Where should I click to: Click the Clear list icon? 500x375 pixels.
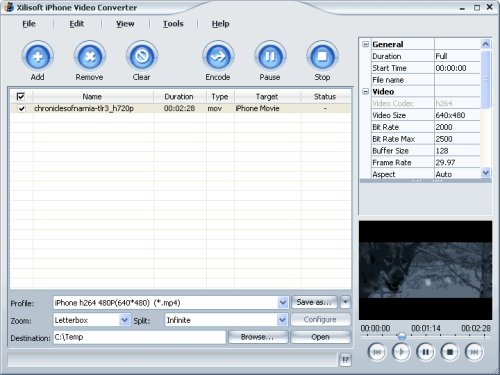pos(142,57)
